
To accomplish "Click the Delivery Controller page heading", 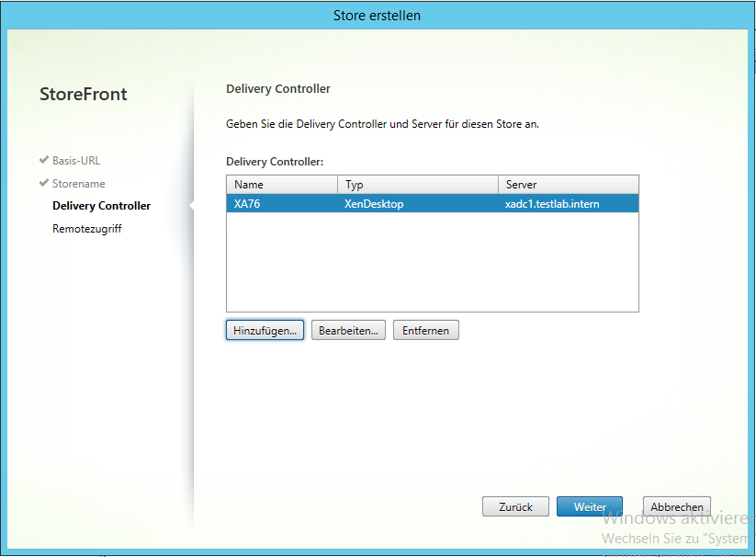I will click(278, 89).
